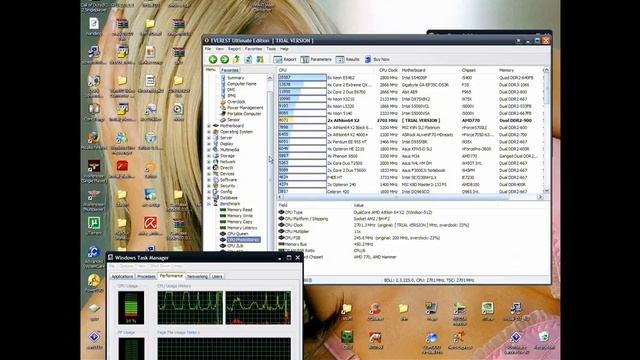
Task: Open EVEREST's Help menu
Action: click(284, 49)
